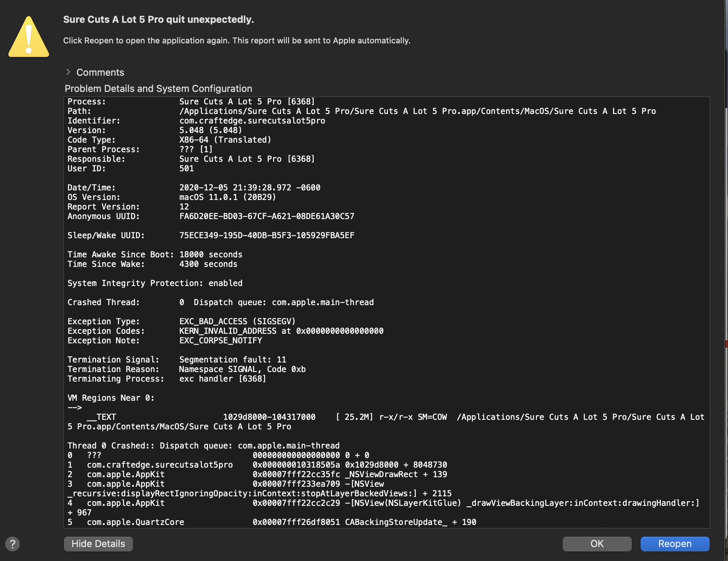Click the User ID value 501
The height and width of the screenshot is (561, 728).
pyautogui.click(x=186, y=168)
